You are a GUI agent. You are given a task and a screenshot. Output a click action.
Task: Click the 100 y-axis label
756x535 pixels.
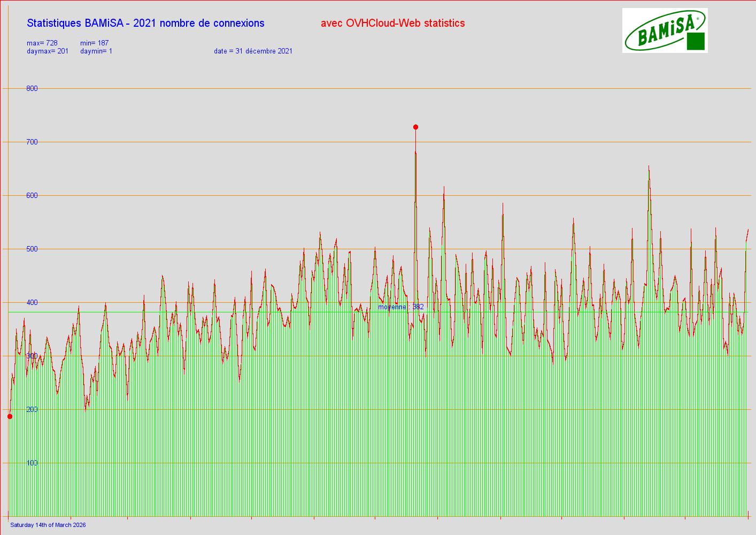pyautogui.click(x=32, y=463)
